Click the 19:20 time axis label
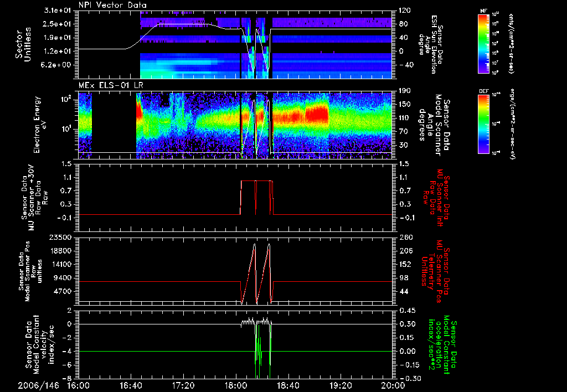 click(341, 385)
